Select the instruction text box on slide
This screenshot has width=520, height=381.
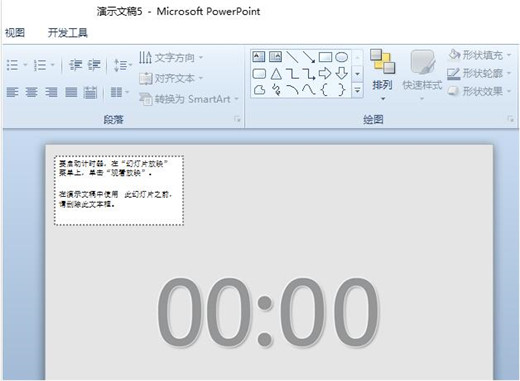[119, 190]
